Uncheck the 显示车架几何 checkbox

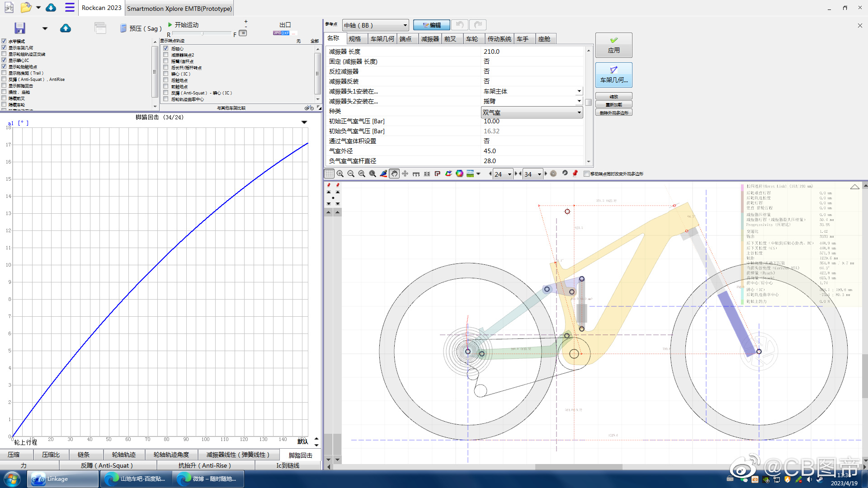pyautogui.click(x=4, y=47)
